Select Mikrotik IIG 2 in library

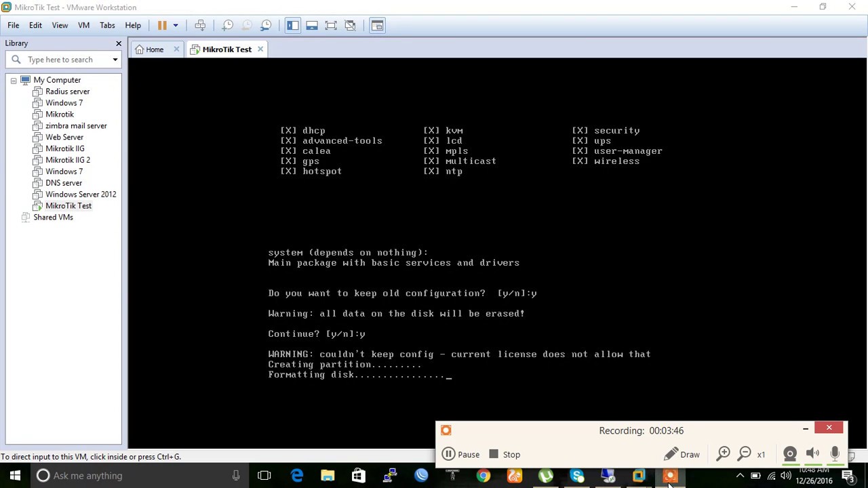coord(68,160)
